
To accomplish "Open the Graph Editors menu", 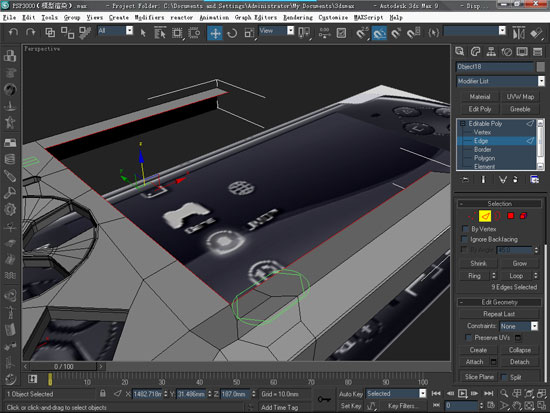I will coord(256,18).
